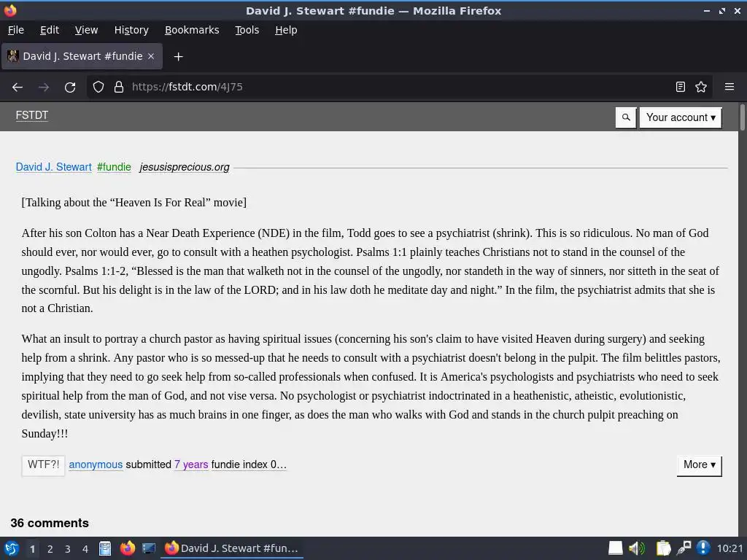Expand truncated fundie index text
Screen dimensions: 747x560
pyautogui.click(x=249, y=464)
